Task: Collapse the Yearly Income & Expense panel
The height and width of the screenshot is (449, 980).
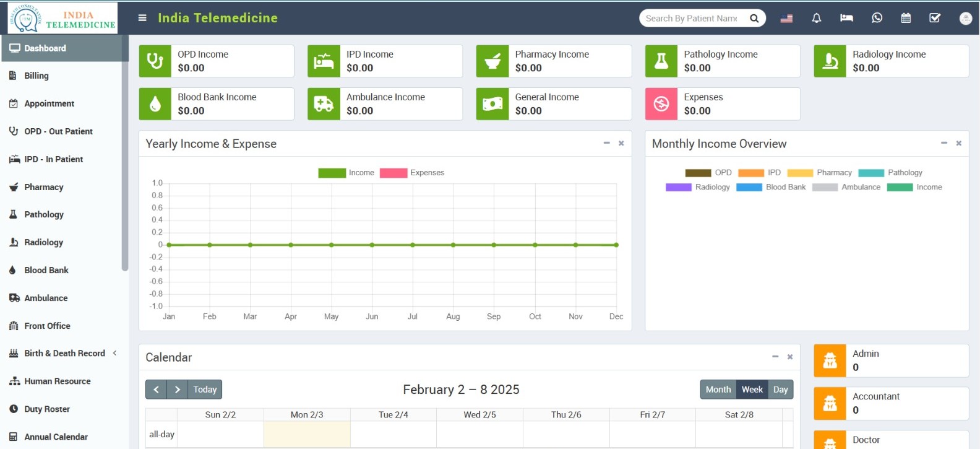Action: pyautogui.click(x=606, y=143)
